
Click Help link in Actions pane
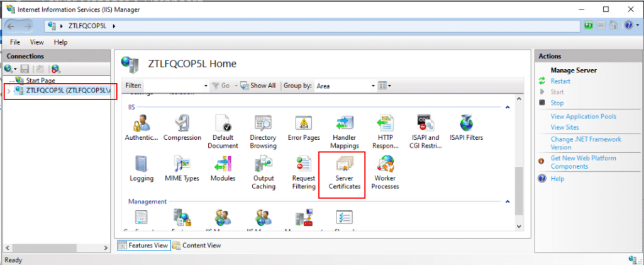click(557, 179)
